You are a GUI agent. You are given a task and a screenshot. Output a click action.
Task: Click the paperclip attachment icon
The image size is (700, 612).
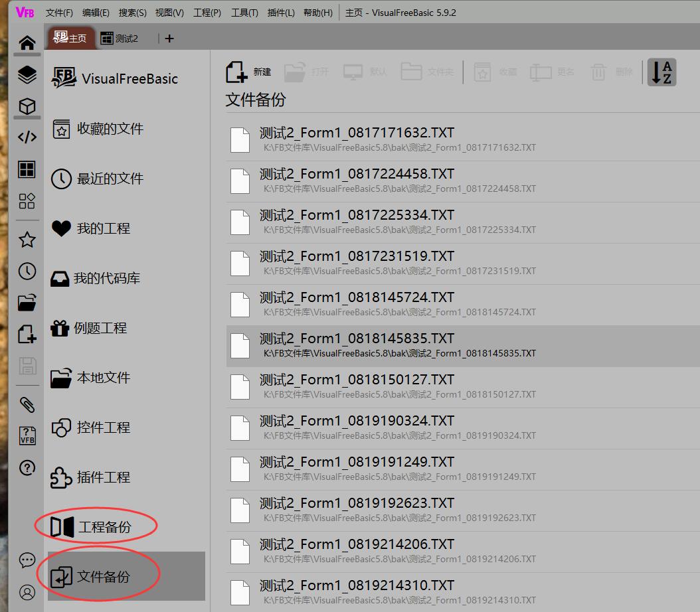(x=27, y=404)
